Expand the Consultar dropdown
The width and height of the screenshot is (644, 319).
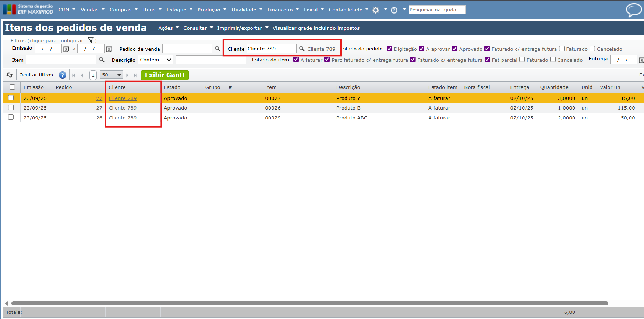click(x=198, y=28)
